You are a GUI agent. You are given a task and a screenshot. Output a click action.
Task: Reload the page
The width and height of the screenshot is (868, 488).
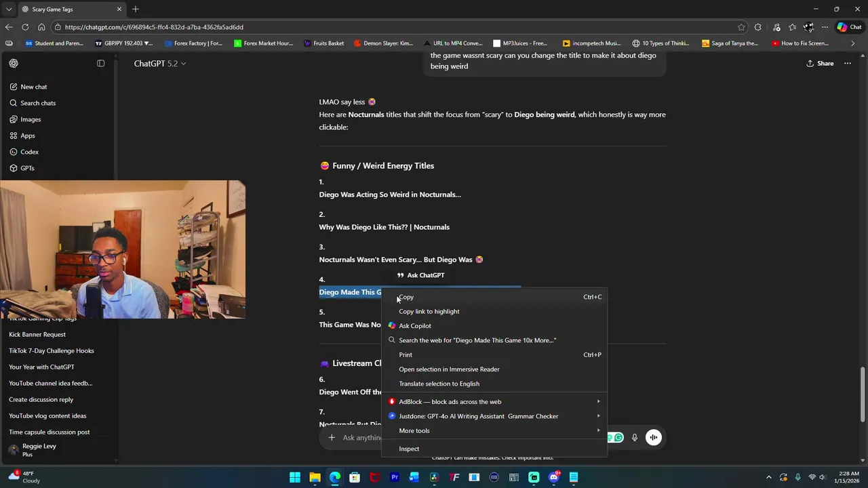pos(25,27)
